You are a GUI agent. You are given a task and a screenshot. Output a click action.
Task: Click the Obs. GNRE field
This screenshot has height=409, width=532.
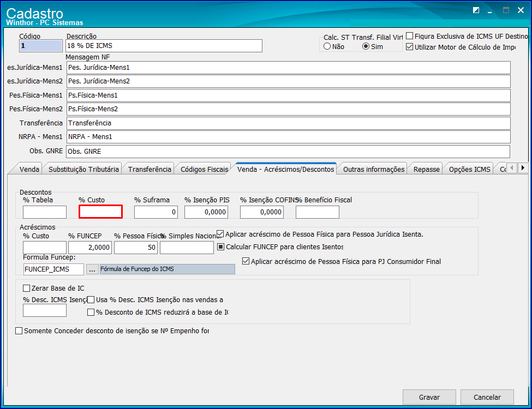point(289,151)
